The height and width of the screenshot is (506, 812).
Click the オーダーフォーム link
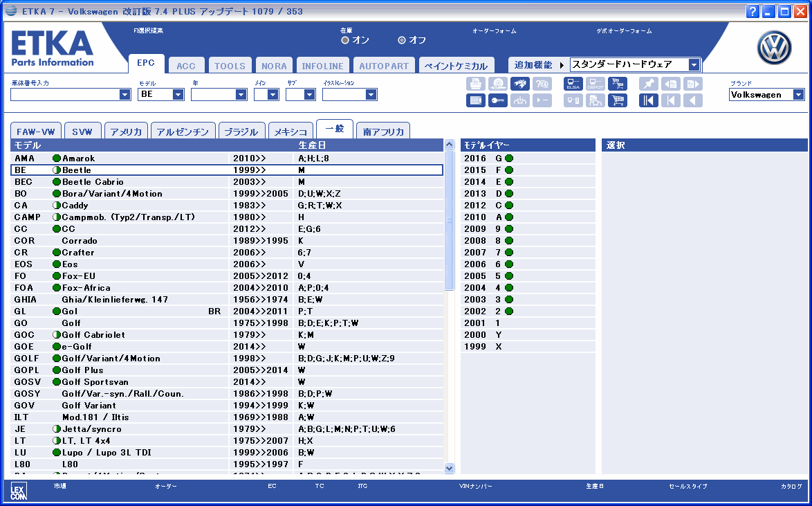pyautogui.click(x=494, y=31)
